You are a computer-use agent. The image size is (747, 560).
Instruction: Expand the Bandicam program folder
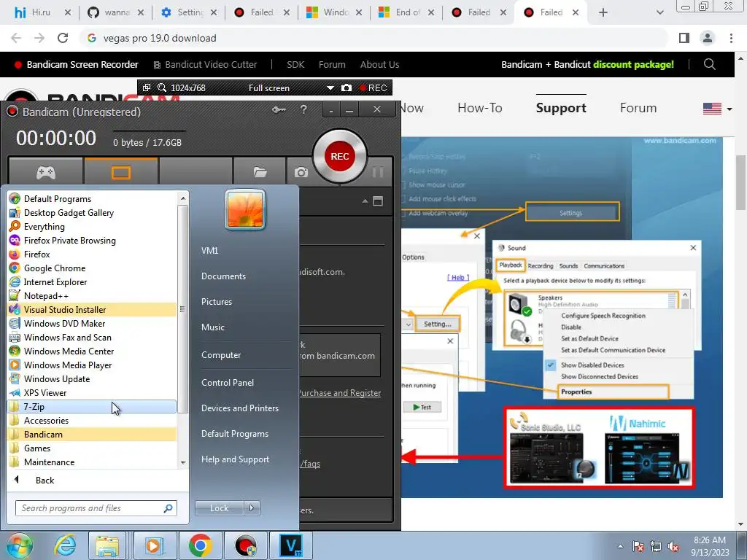[93, 434]
